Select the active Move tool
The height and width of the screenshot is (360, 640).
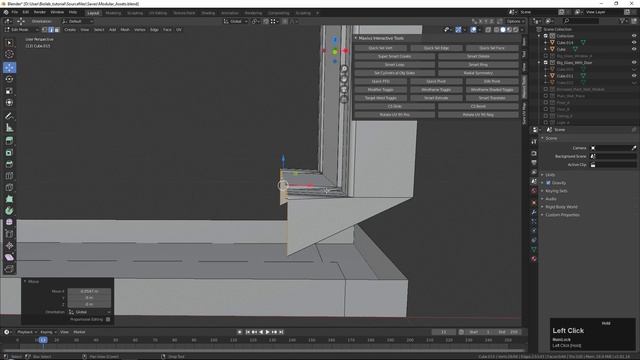pos(9,67)
